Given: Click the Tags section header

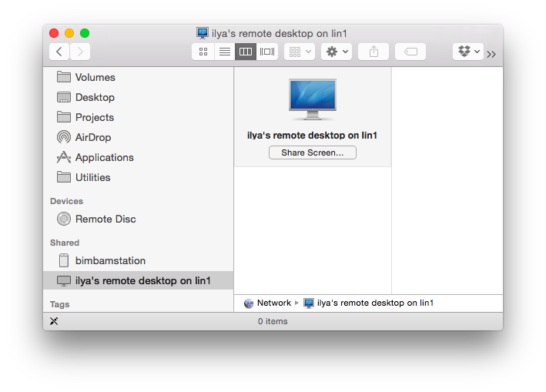Looking at the screenshot, I should point(59,304).
